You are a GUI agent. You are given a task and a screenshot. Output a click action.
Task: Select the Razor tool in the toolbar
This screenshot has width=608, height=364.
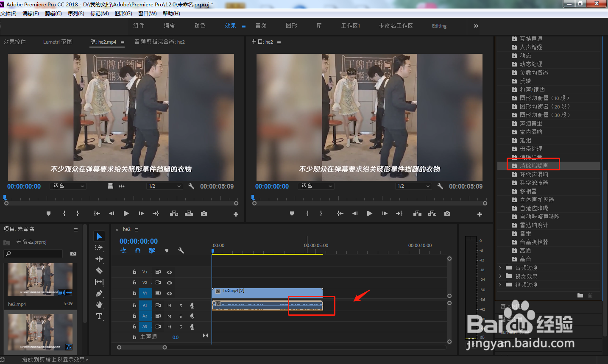pos(99,270)
